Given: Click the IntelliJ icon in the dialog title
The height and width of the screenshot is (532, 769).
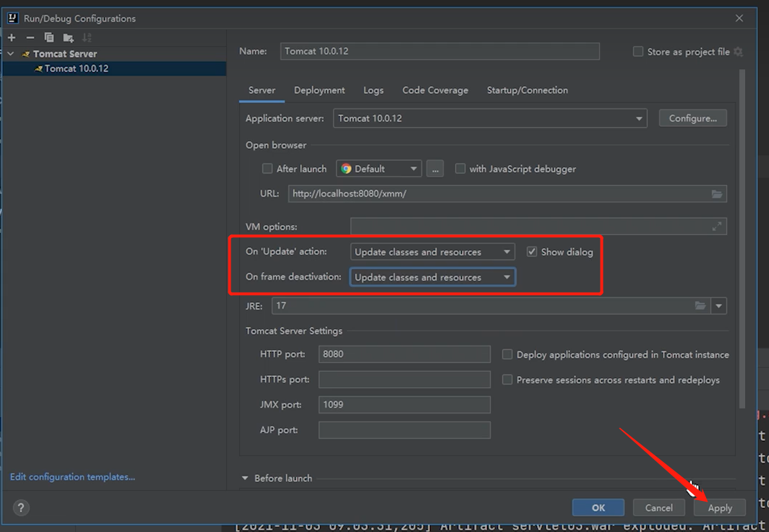Looking at the screenshot, I should (13, 19).
